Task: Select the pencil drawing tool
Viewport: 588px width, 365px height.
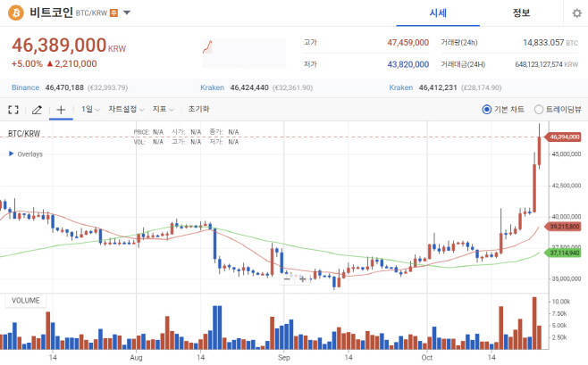Action: coord(37,110)
